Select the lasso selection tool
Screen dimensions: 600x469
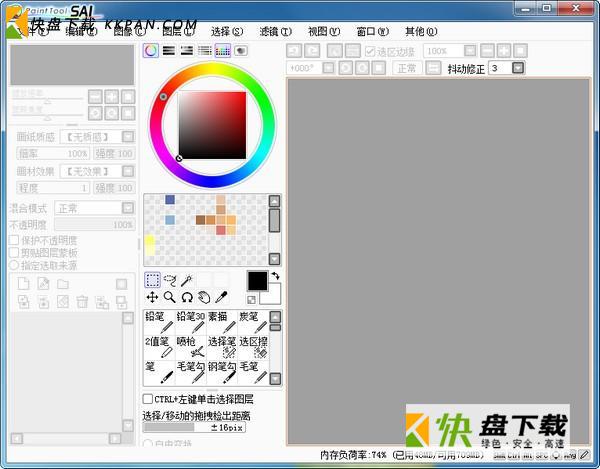[170, 280]
